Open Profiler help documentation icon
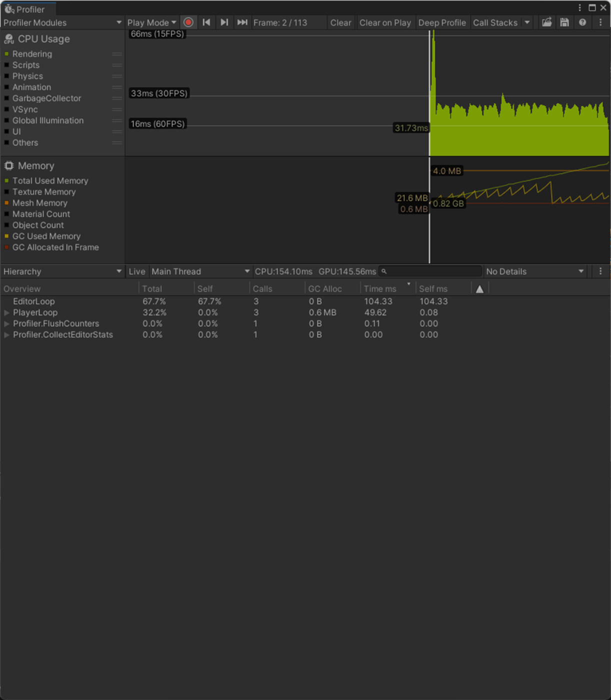 coord(582,22)
